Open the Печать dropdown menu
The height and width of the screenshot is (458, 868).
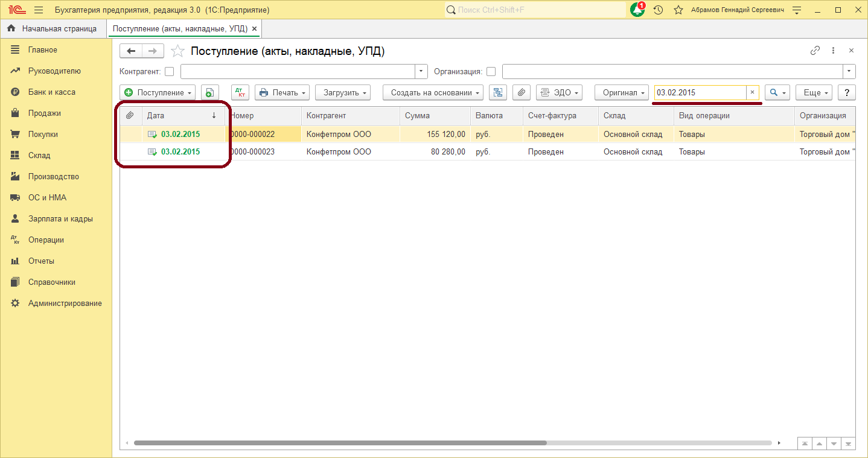pyautogui.click(x=282, y=92)
